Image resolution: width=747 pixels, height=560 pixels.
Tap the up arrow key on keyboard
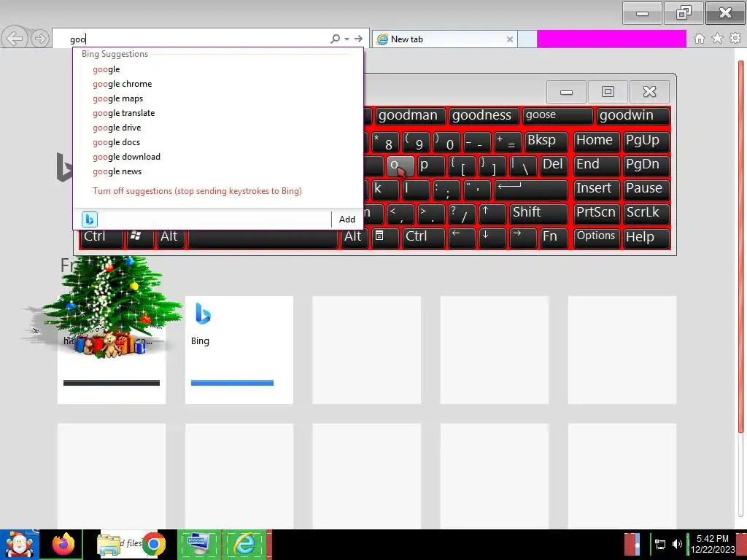click(492, 214)
